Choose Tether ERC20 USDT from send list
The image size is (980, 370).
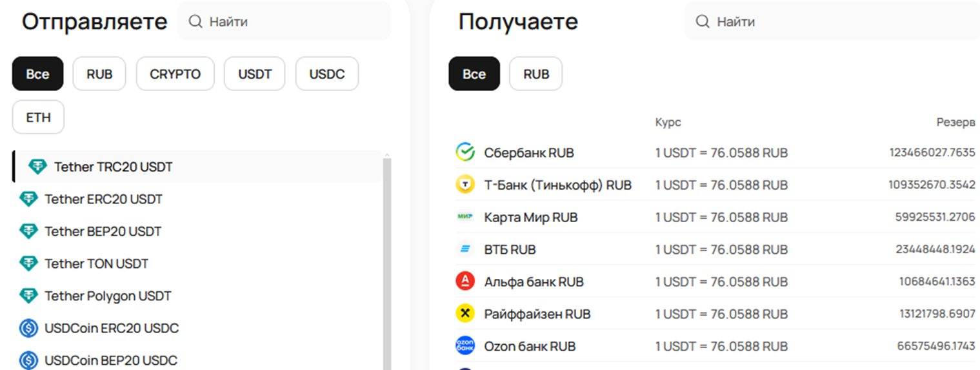pos(103,199)
